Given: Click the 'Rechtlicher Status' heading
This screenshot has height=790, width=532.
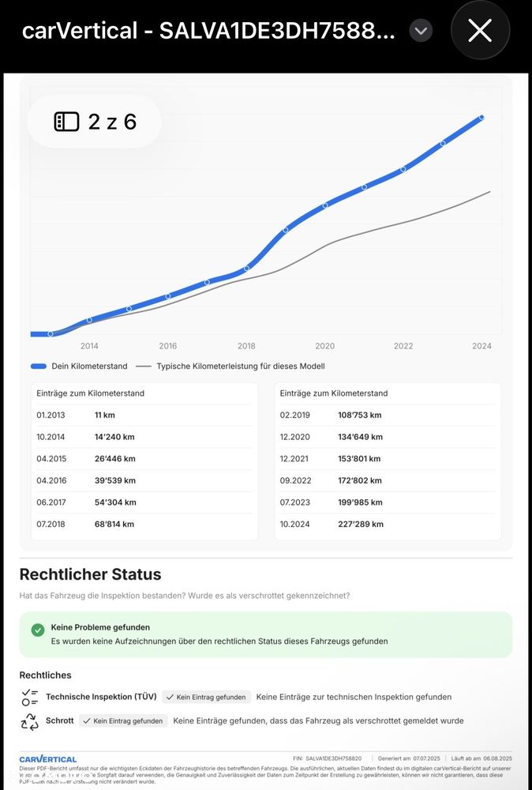Looking at the screenshot, I should [x=90, y=574].
